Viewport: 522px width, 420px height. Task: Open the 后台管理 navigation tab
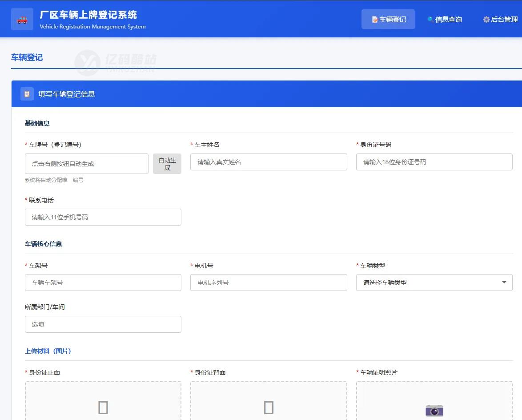(x=500, y=19)
